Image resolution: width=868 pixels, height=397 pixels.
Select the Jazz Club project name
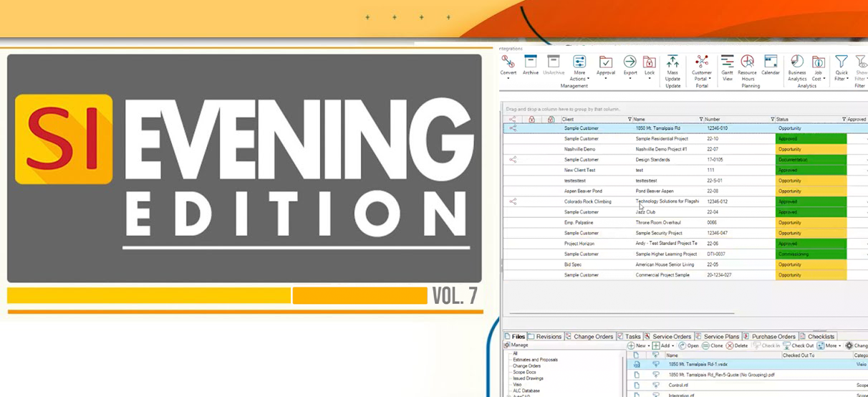tap(645, 212)
